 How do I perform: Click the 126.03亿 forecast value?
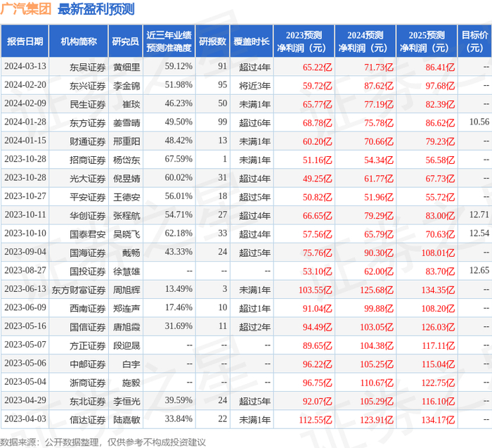point(438,327)
